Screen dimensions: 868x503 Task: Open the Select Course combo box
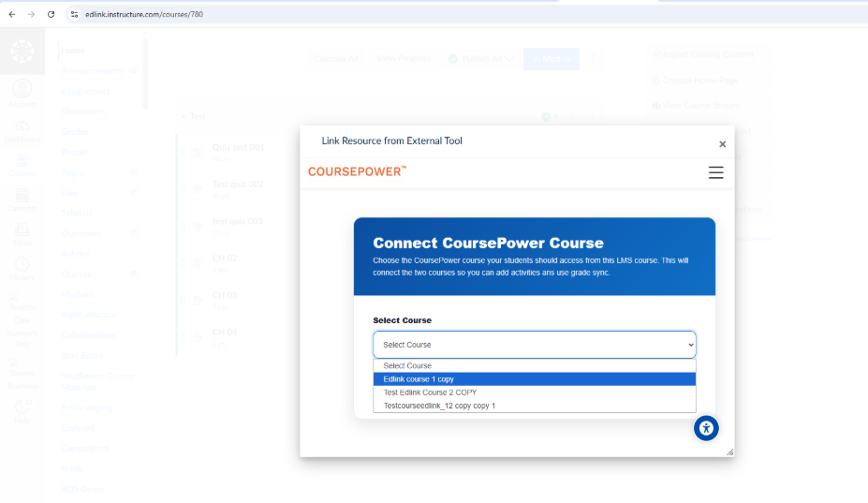tap(535, 345)
